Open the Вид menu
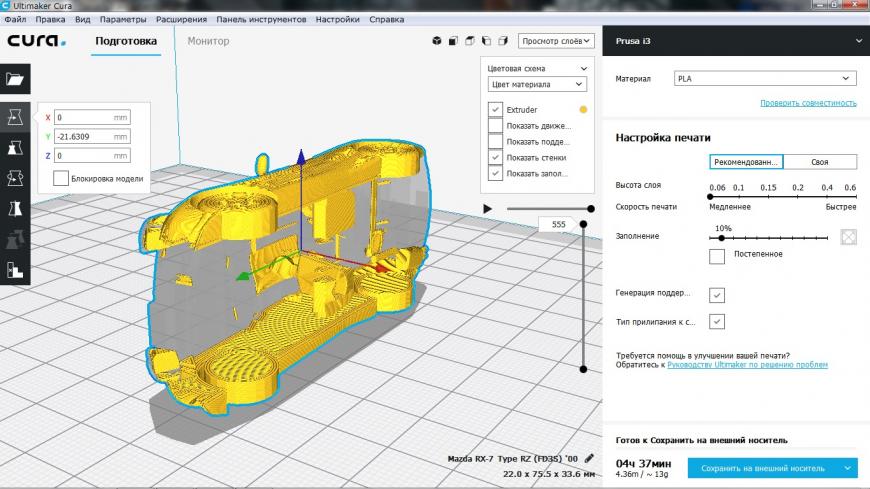 pos(82,19)
